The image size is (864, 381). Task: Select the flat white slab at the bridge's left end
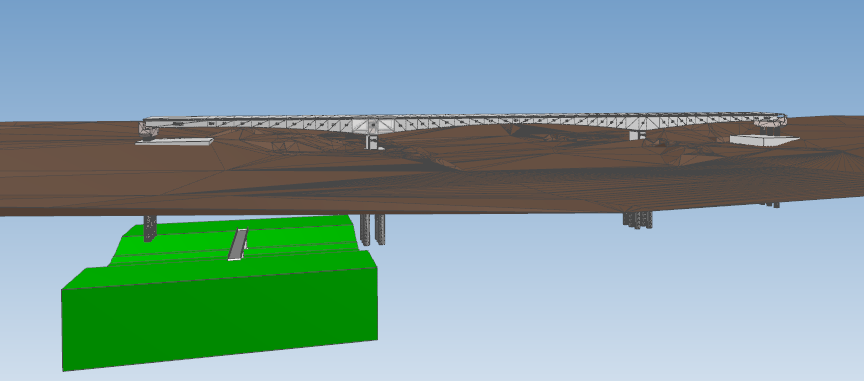click(175, 142)
